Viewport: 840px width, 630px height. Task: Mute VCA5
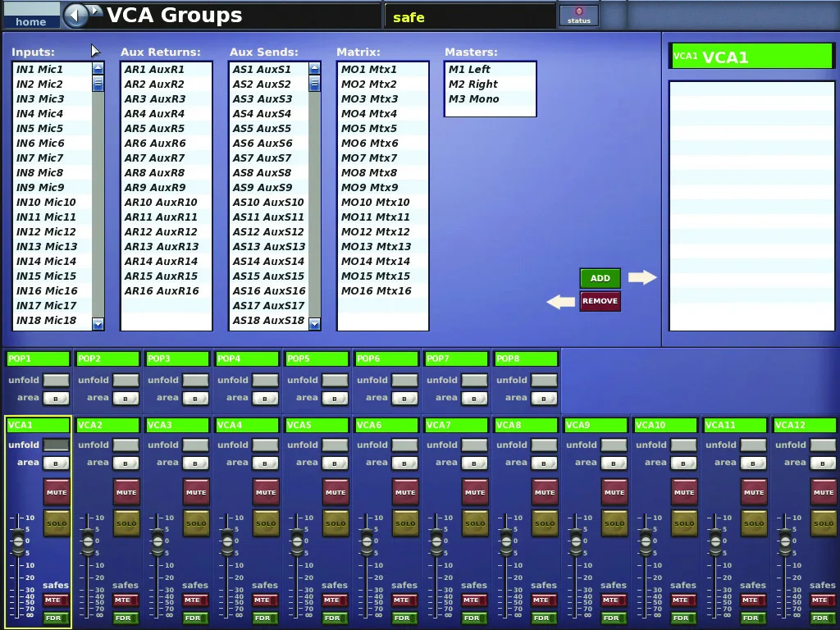pos(336,492)
